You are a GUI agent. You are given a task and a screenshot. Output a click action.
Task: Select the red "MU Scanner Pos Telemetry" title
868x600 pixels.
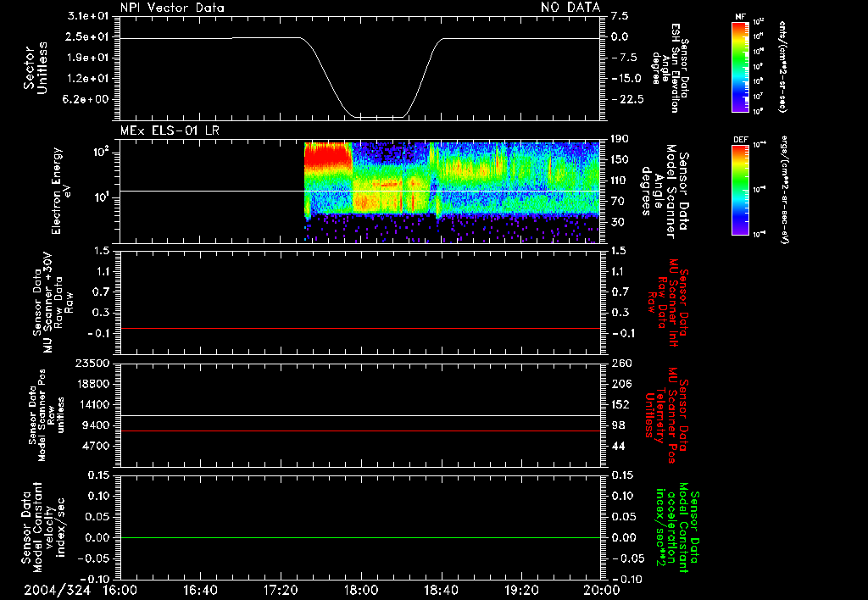[x=667, y=415]
